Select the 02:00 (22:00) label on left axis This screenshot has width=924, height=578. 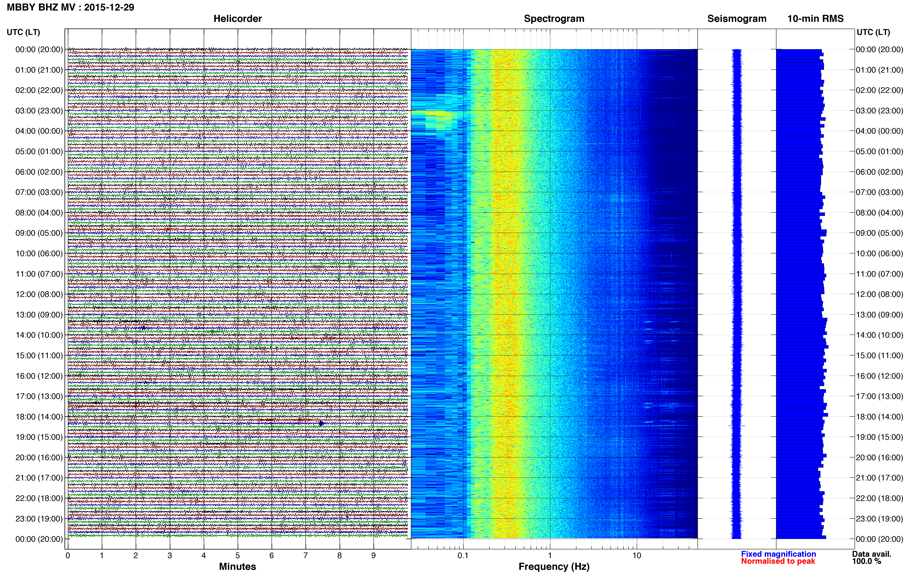(39, 90)
